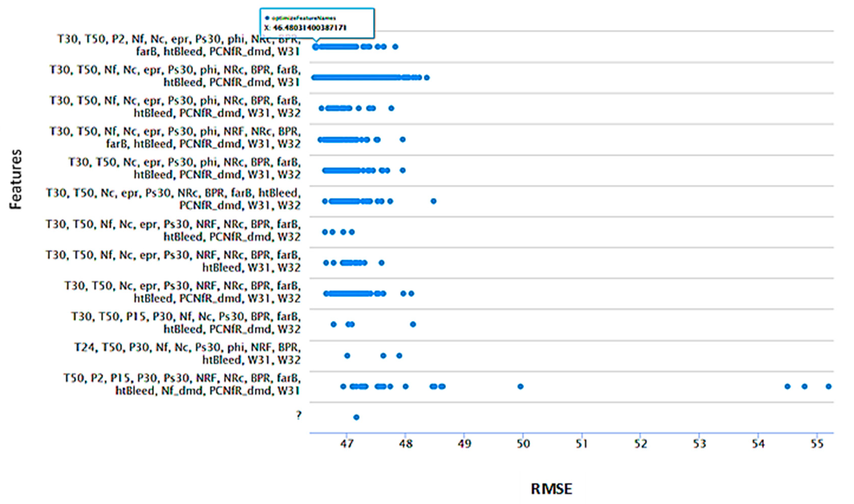The width and height of the screenshot is (854, 504).
Task: Select the rightmost point beyond RMSE 55
Action: click(828, 386)
